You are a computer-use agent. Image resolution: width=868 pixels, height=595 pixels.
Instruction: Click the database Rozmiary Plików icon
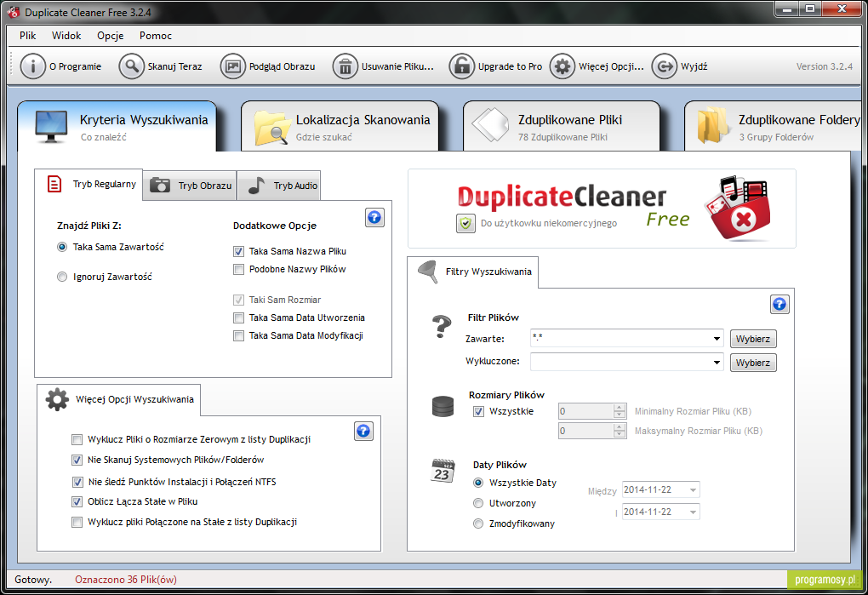pos(443,407)
